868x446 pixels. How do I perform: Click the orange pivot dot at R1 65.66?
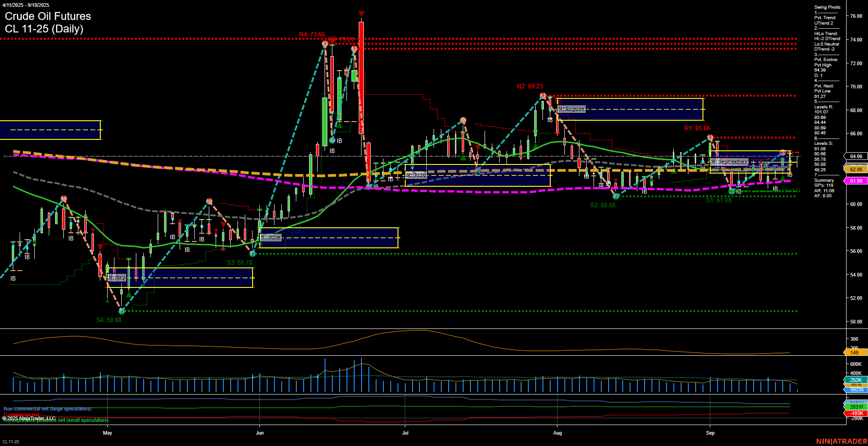coord(710,137)
